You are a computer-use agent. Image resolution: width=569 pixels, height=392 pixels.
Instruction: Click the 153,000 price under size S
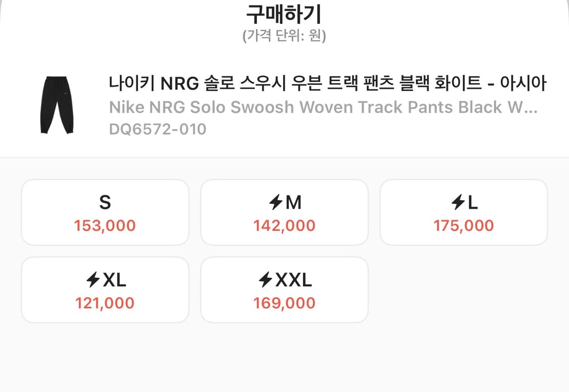(x=105, y=226)
